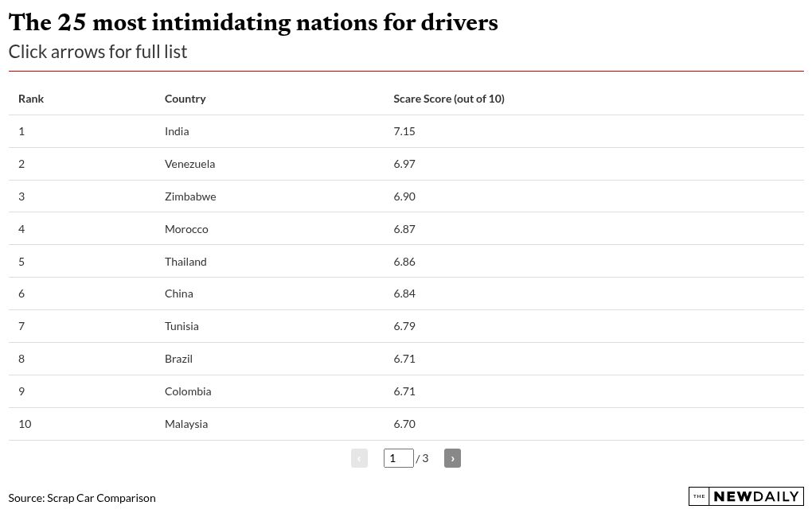The width and height of the screenshot is (812, 517).
Task: Click the right chevron to view page two
Action: [452, 458]
